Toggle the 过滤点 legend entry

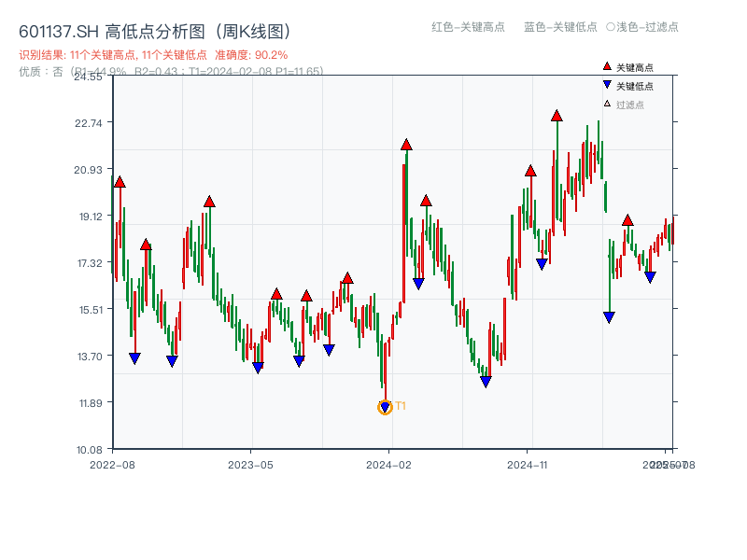click(x=624, y=105)
